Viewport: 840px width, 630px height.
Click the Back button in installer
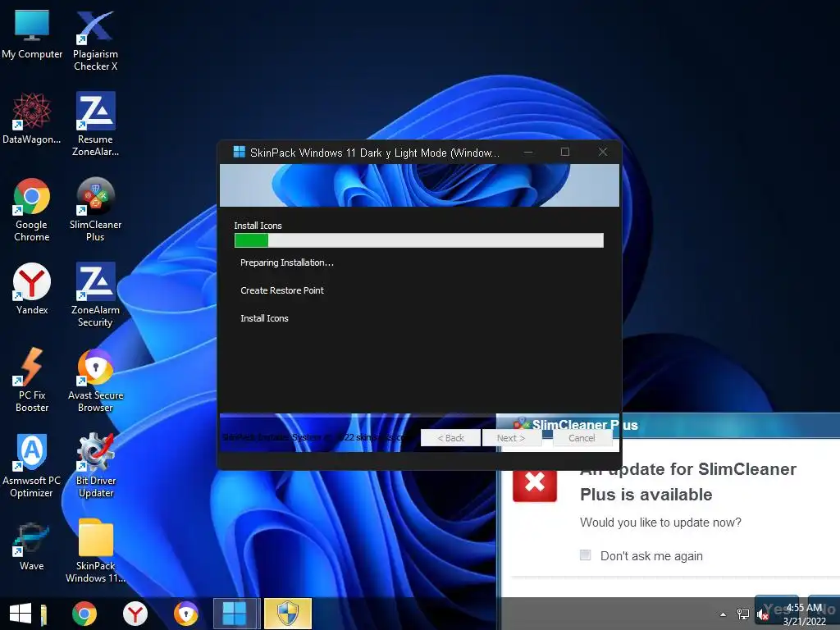click(x=450, y=438)
